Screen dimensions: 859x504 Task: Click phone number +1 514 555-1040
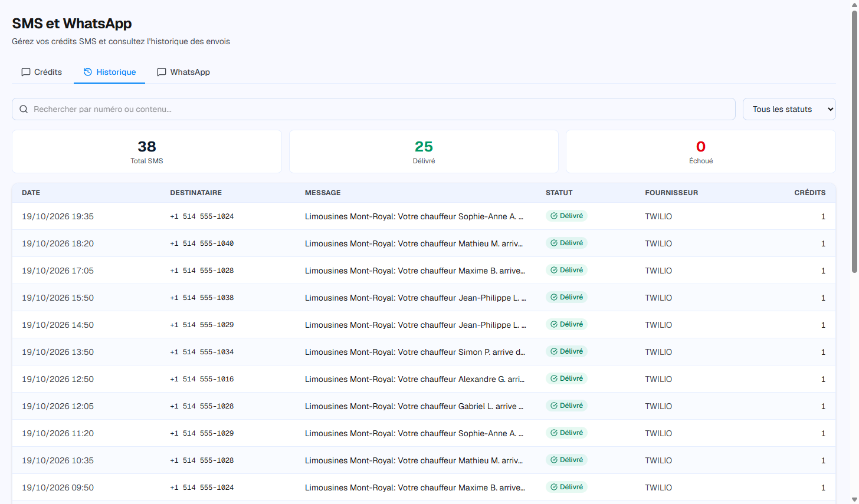tap(202, 243)
